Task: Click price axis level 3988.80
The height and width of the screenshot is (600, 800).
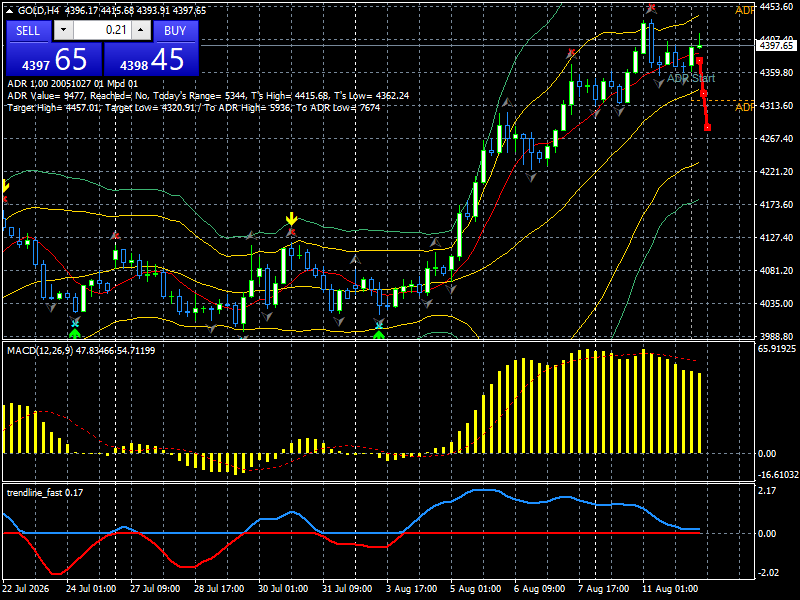Action: (x=776, y=336)
